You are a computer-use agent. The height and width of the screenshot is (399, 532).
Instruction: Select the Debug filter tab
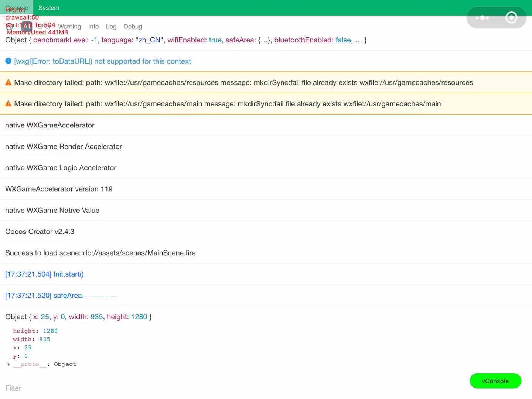(x=133, y=27)
